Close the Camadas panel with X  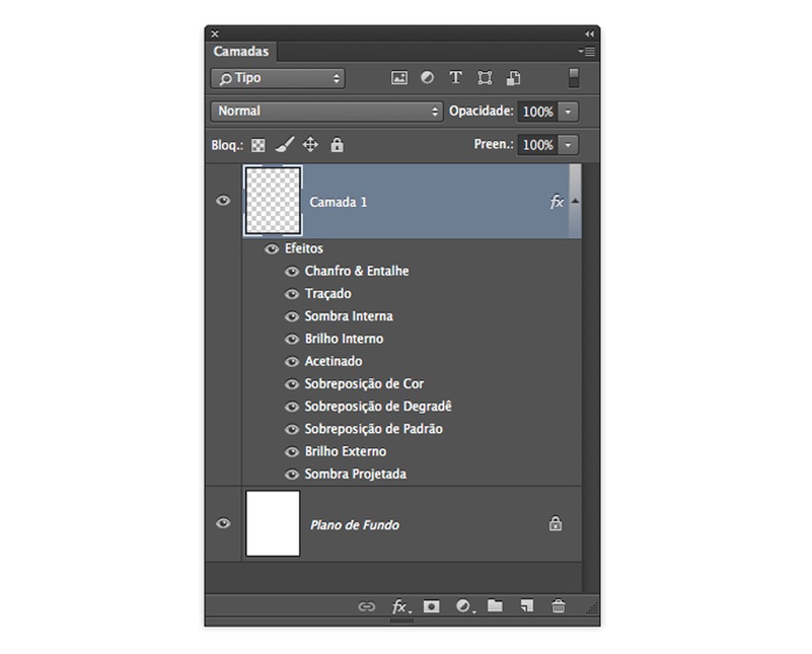[x=215, y=34]
